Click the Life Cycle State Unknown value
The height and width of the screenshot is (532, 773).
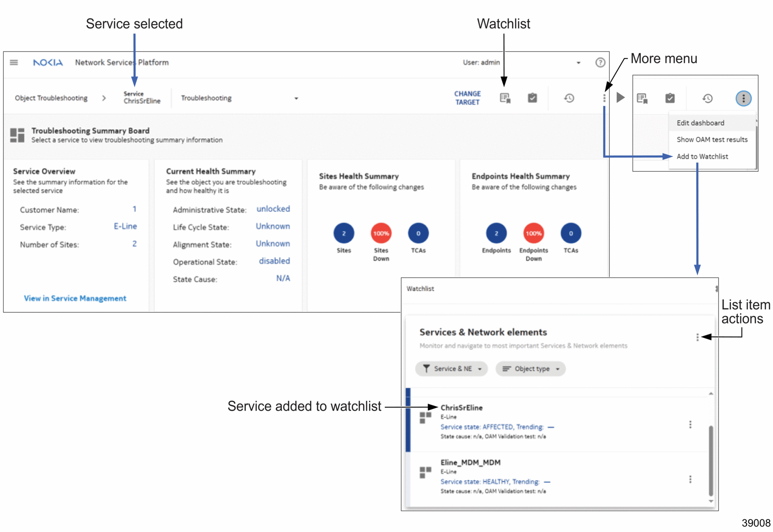click(273, 226)
